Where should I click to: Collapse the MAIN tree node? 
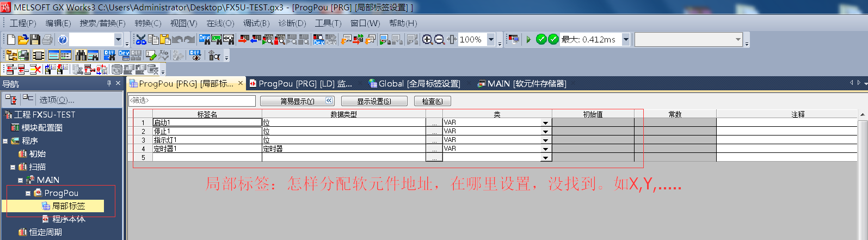pos(20,180)
